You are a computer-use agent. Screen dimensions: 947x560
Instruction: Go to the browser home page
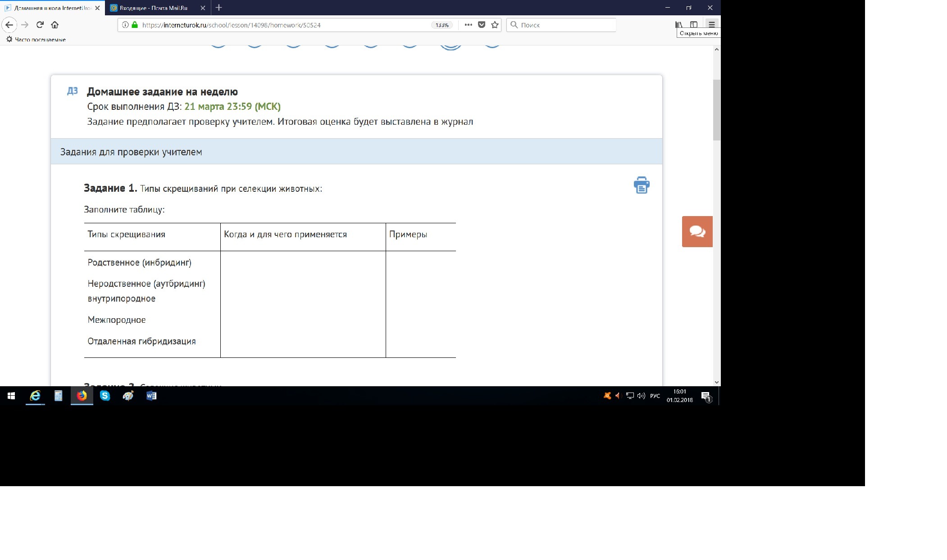point(55,25)
